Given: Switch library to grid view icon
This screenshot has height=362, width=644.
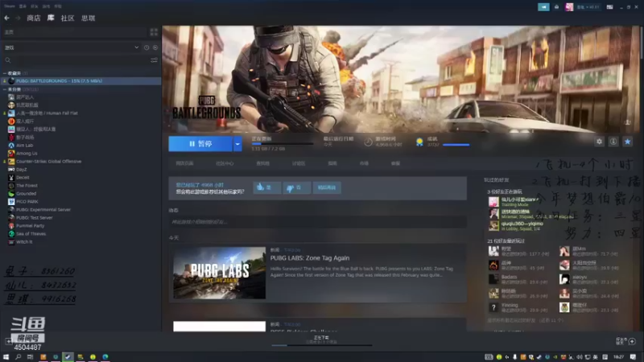Looking at the screenshot, I should click(x=154, y=32).
